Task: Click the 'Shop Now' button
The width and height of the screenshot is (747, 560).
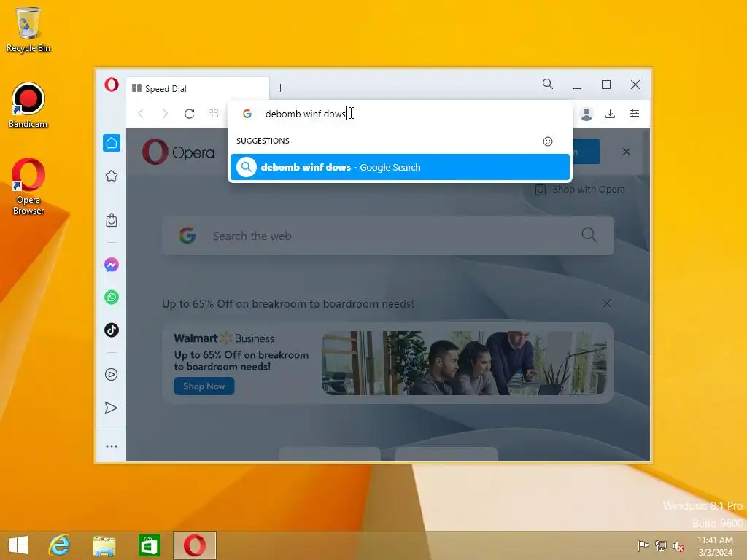Action: point(204,386)
